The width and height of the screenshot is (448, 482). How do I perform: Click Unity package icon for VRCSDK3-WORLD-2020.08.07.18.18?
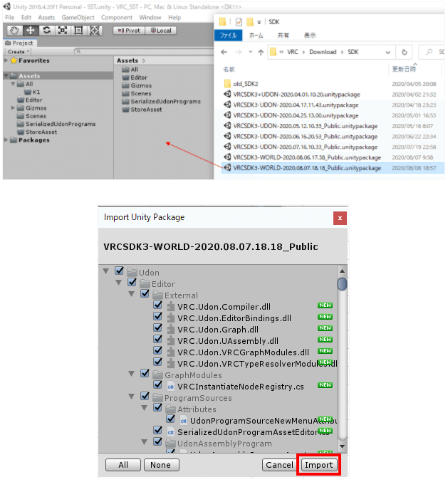click(x=227, y=167)
